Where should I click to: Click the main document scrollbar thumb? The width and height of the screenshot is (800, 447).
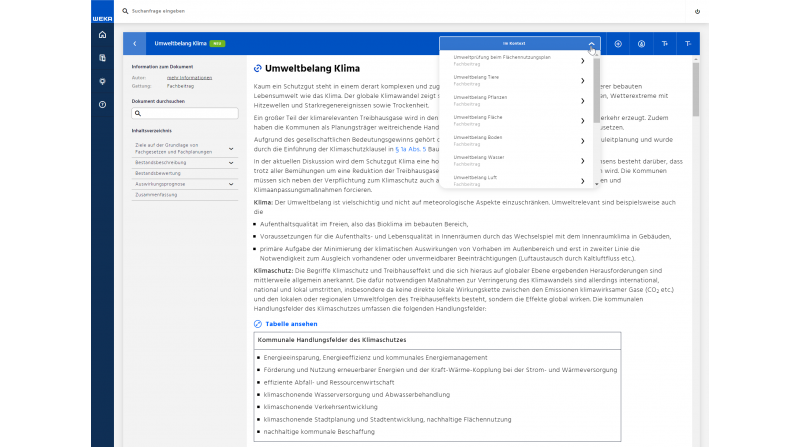click(696, 89)
